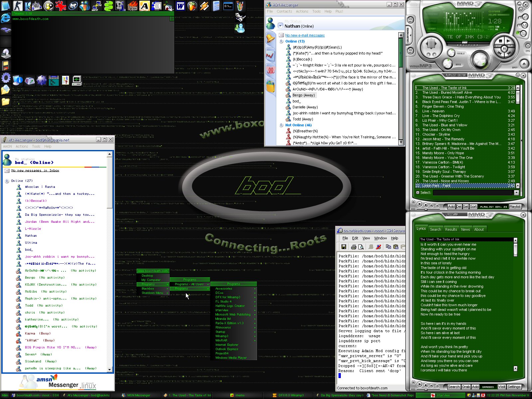The width and height of the screenshot is (532, 399).
Task: Collapse Online (27) group in aMSN
Action: click(7, 181)
